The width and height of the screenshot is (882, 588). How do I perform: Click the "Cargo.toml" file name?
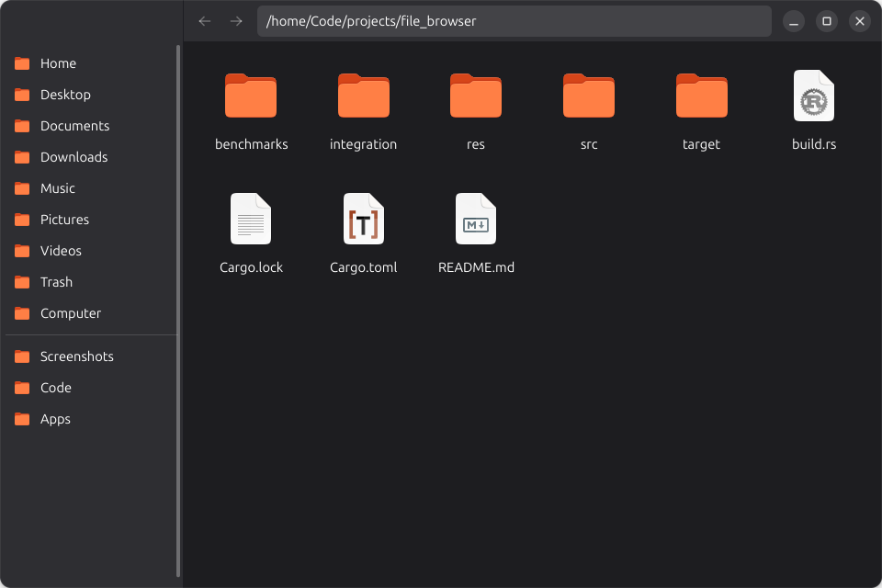pyautogui.click(x=364, y=268)
